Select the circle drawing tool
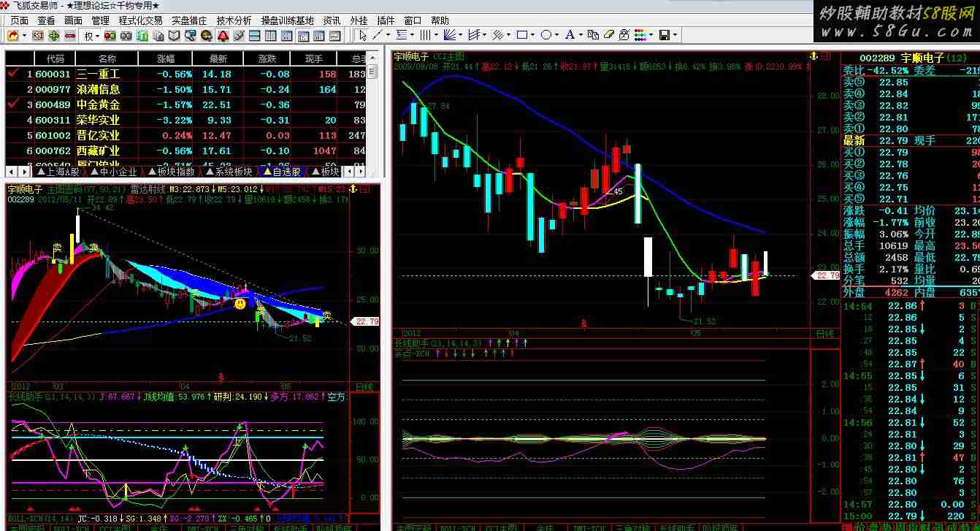The height and width of the screenshot is (531, 980). coord(546,35)
